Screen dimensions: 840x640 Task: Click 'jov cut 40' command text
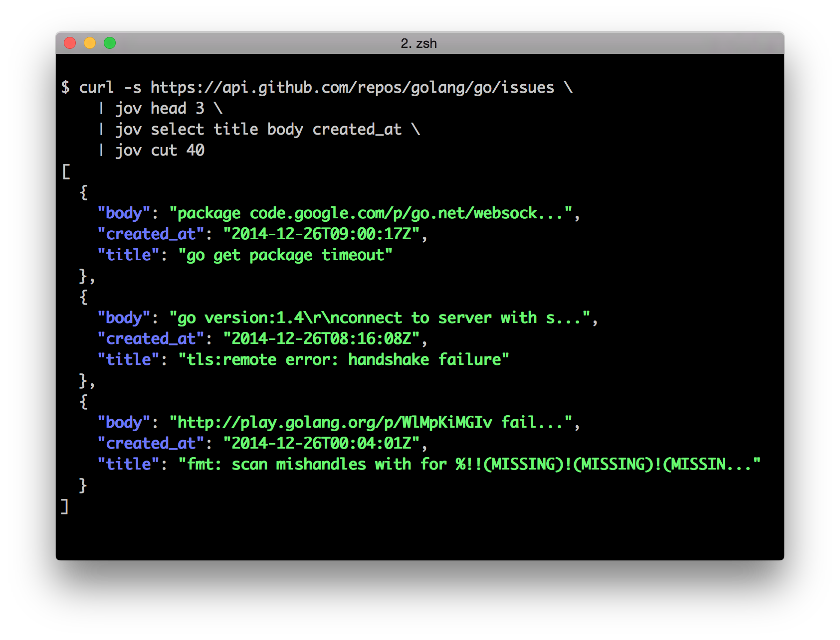[x=160, y=151]
